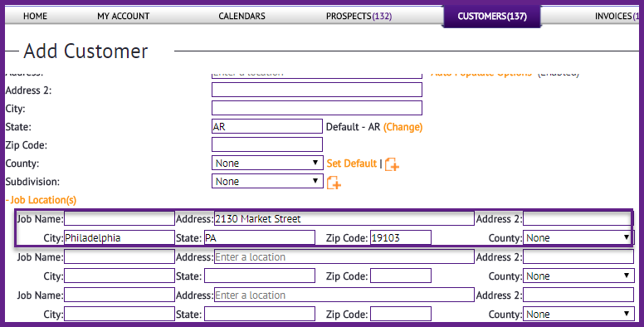The width and height of the screenshot is (644, 327).
Task: Open the HOME tab
Action: pyautogui.click(x=36, y=16)
